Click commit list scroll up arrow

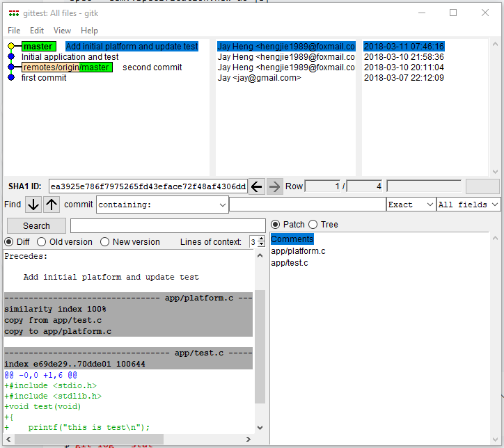[495, 45]
